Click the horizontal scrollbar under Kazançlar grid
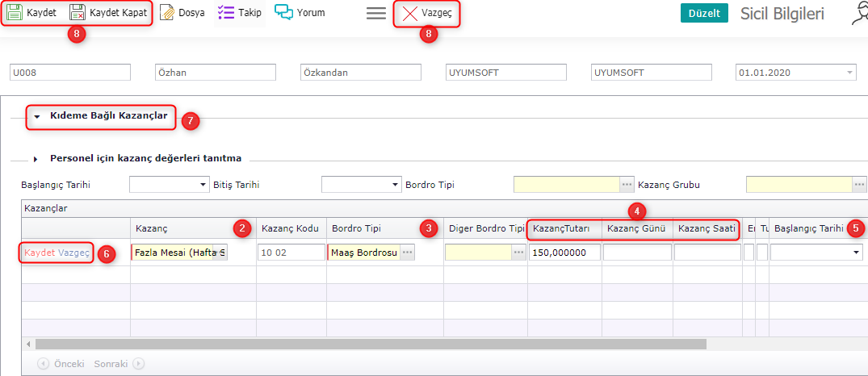Image resolution: width=868 pixels, height=376 pixels. (x=371, y=344)
